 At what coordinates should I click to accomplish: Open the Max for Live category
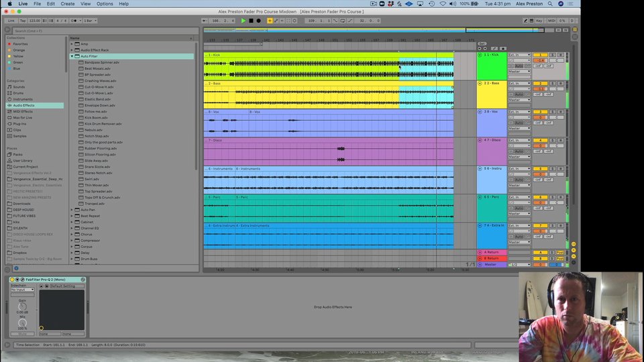click(x=22, y=118)
